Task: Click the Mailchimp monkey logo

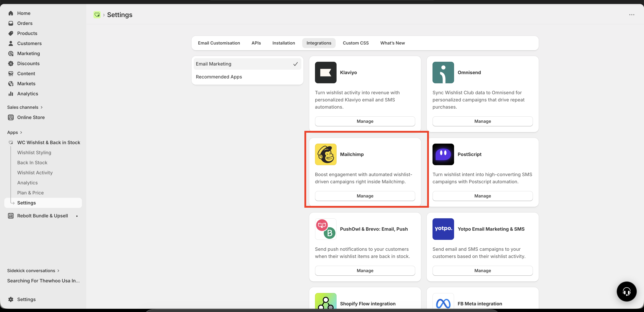Action: (x=325, y=154)
